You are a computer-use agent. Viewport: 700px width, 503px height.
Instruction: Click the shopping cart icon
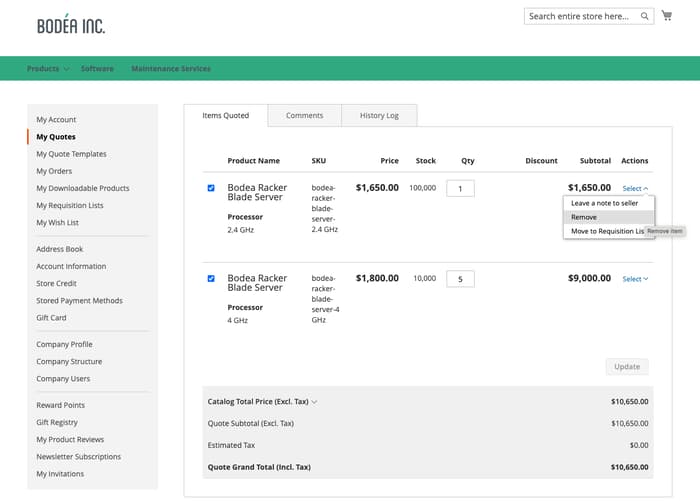tap(668, 16)
